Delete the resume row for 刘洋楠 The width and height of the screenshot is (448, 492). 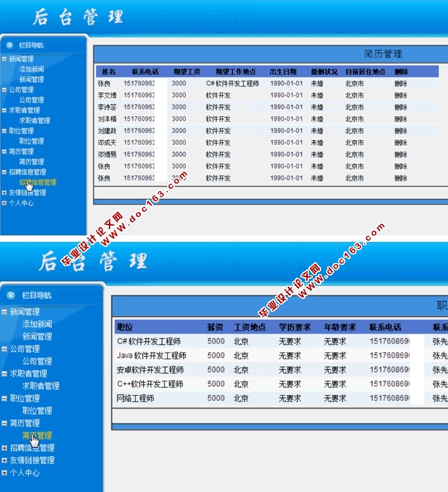401,119
